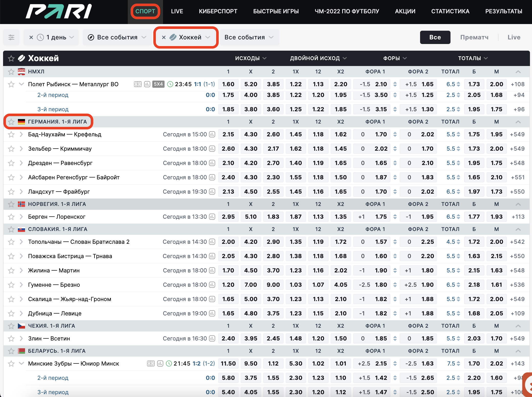The image size is (532, 397).
Task: Open the АКЦИИ tab
Action: [x=405, y=11]
